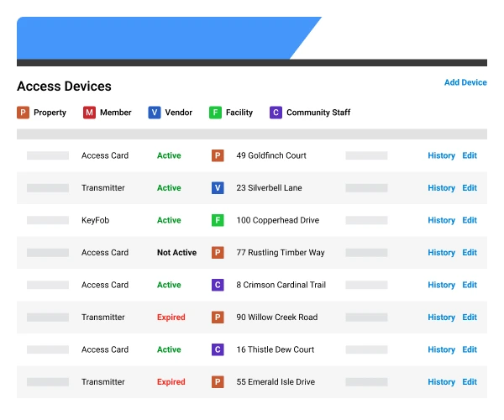Open History for 49 Goldfinch Court

(441, 155)
